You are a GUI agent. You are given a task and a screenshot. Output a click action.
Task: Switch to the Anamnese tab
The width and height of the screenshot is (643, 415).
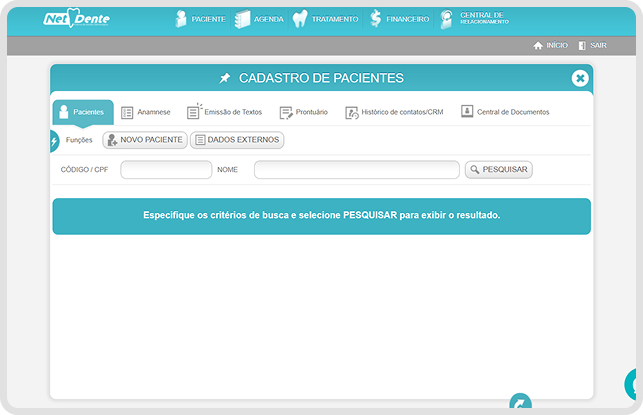[146, 112]
